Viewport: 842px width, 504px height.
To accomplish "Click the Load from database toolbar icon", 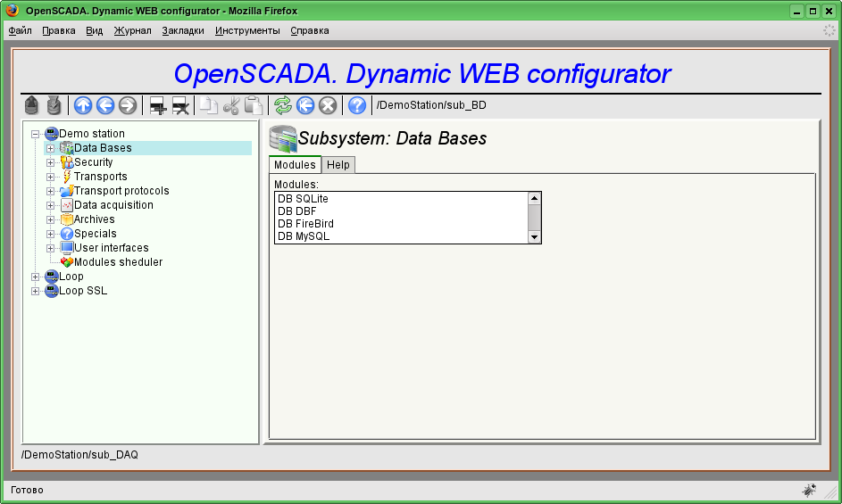I will 31,105.
